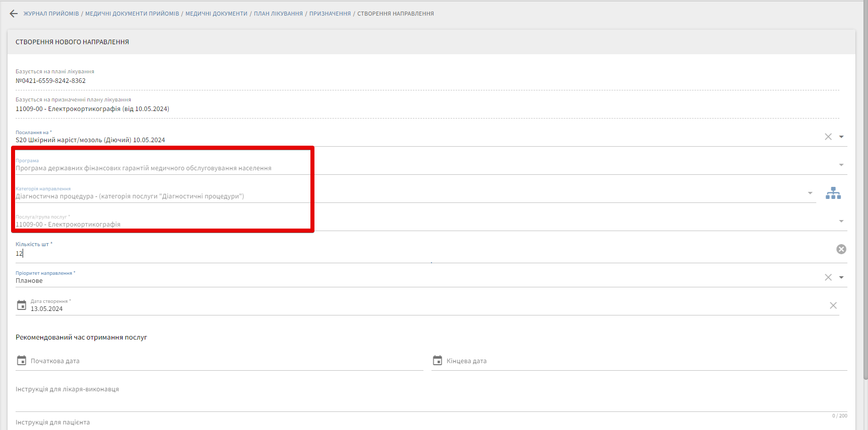The height and width of the screenshot is (430, 868).
Task: Expand the Посилання на dropdown
Action: tap(841, 137)
